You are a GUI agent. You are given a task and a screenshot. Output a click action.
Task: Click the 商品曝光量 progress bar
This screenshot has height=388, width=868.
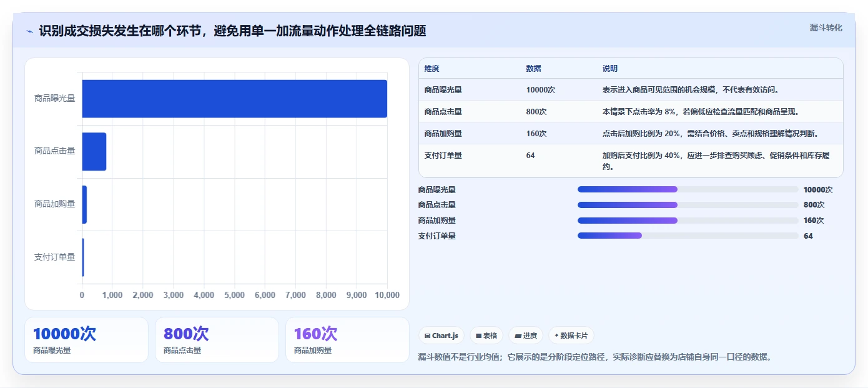[688, 189]
